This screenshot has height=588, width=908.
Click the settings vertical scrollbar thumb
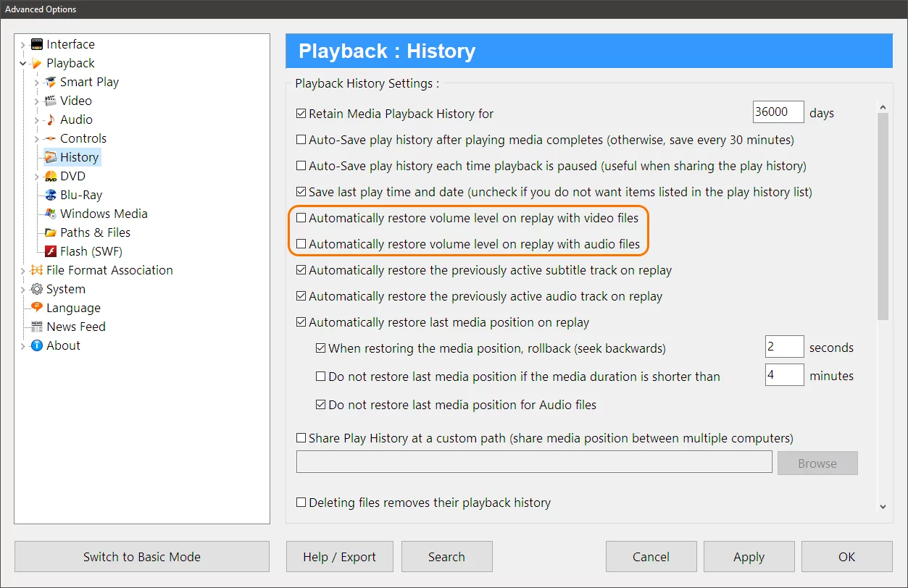883,217
